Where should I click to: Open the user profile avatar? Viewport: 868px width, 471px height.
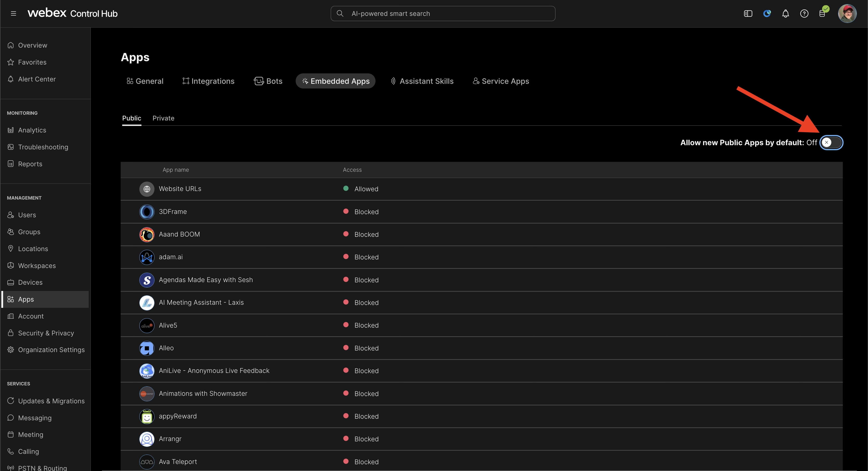pos(847,14)
